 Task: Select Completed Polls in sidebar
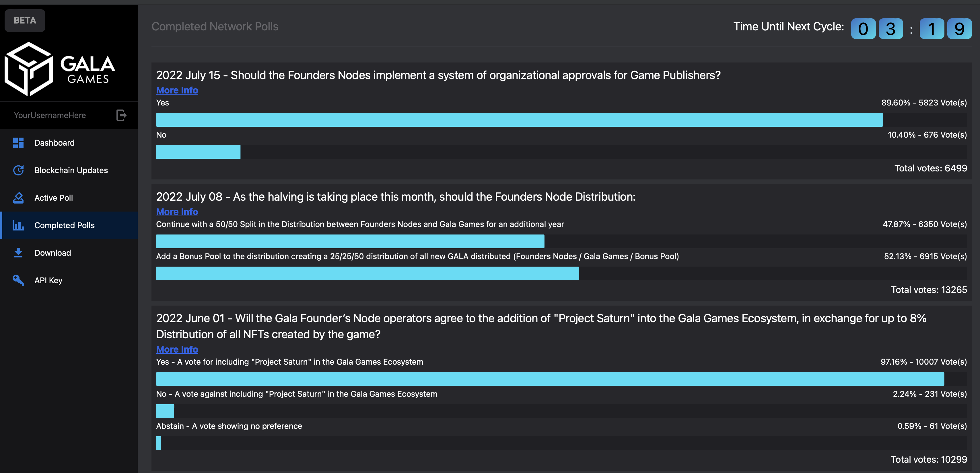pos(69,225)
